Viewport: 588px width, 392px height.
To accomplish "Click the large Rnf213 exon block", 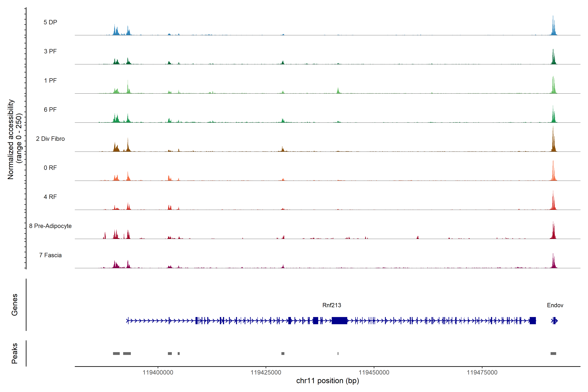I will (x=339, y=320).
